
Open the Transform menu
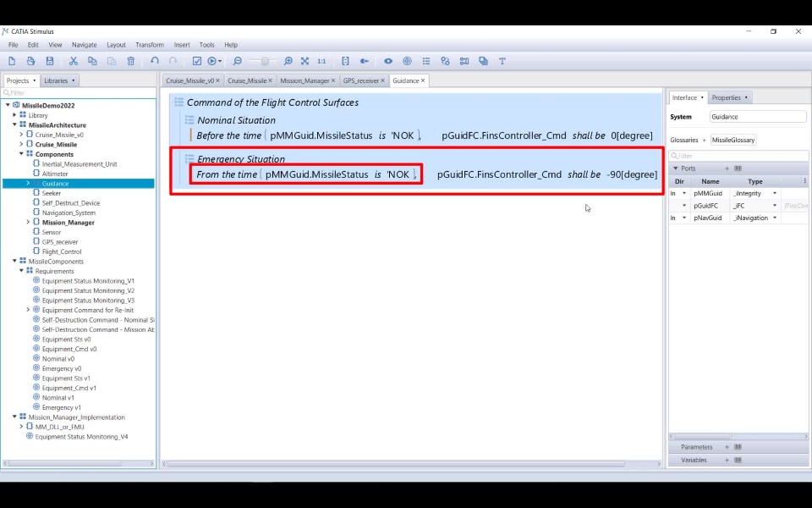150,45
